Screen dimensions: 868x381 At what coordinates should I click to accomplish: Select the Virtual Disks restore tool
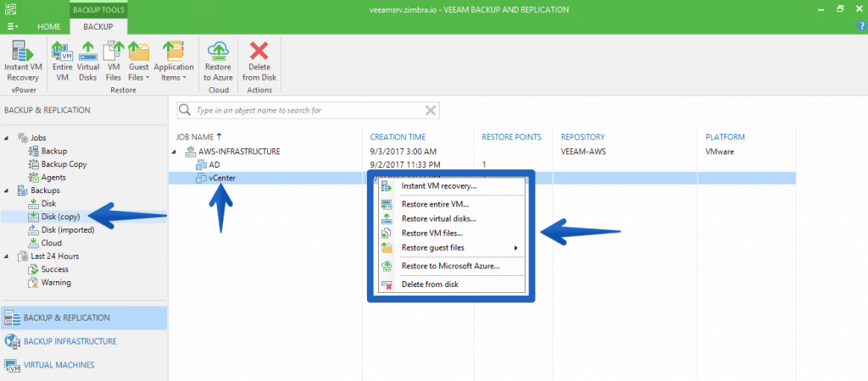pyautogui.click(x=88, y=61)
